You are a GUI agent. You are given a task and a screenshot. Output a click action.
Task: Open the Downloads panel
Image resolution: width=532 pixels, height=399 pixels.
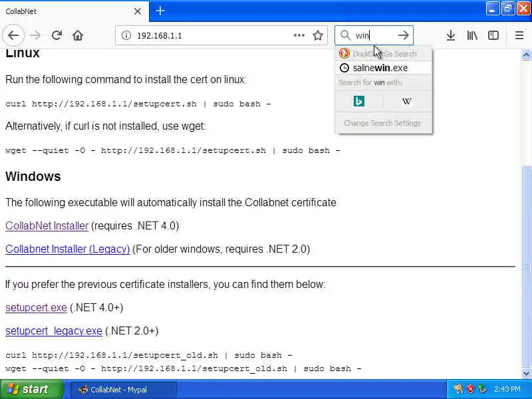click(x=451, y=35)
